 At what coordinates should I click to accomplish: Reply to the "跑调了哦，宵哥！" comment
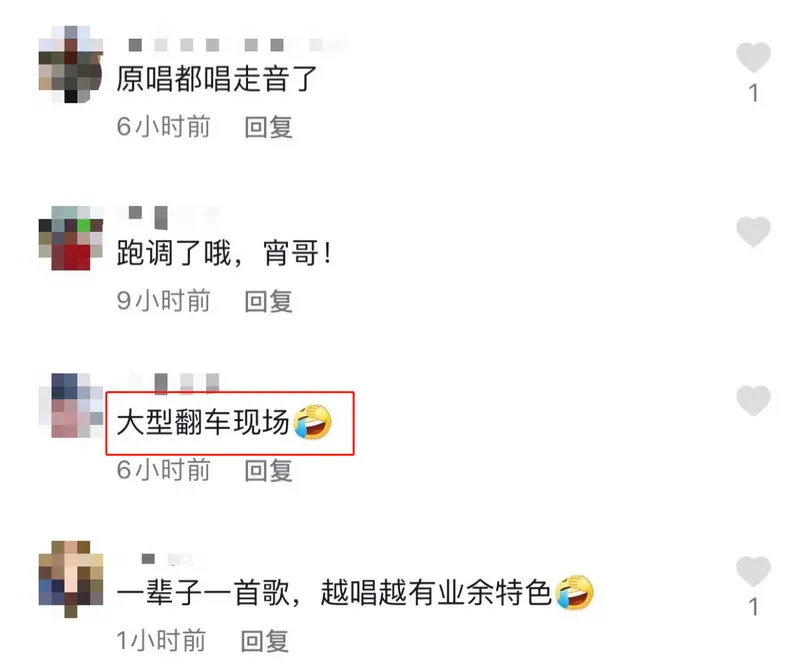click(x=268, y=301)
